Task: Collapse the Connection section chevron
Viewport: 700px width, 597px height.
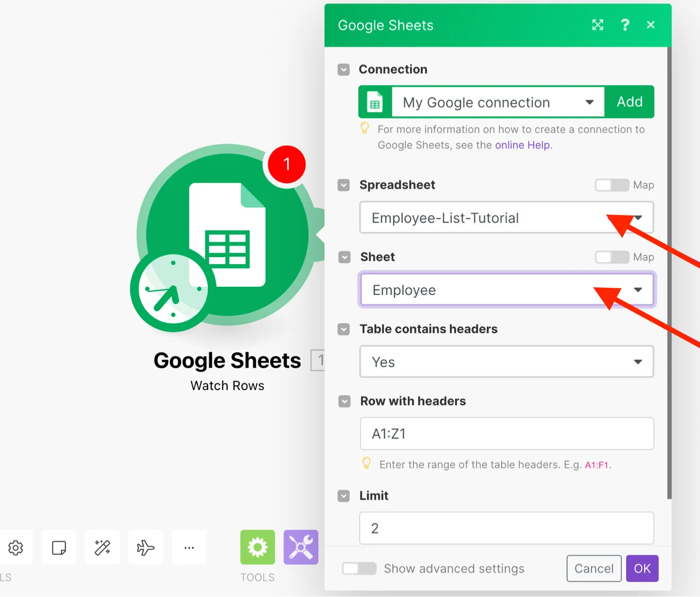Action: point(344,70)
